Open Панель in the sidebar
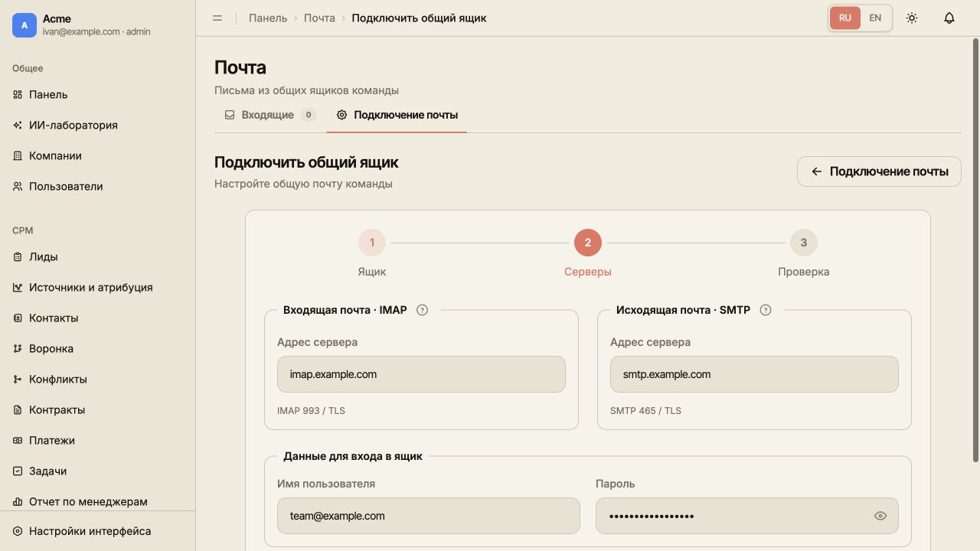 click(97, 94)
